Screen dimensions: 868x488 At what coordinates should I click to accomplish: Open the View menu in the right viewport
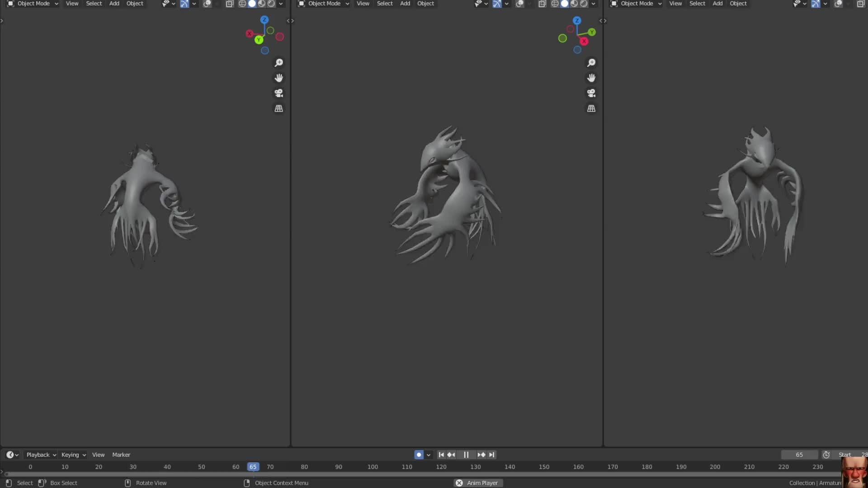(x=675, y=4)
